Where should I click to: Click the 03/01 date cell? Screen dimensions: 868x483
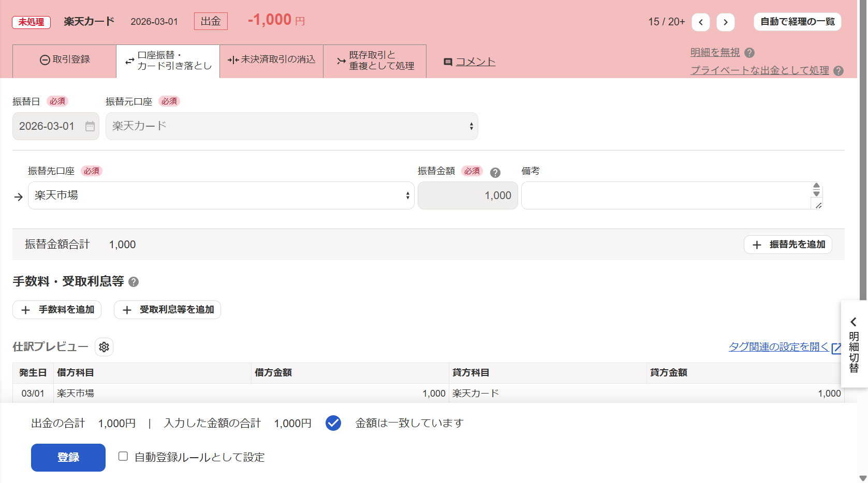33,394
